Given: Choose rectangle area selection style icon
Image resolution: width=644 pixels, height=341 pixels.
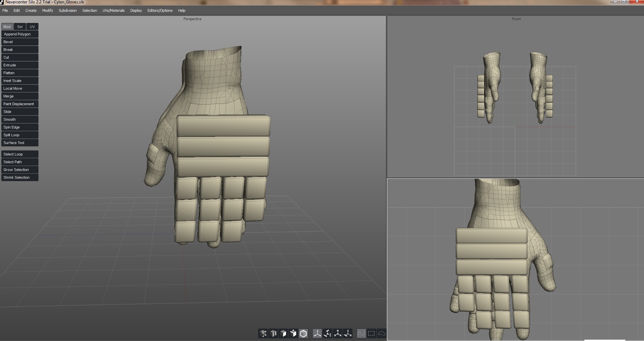Looking at the screenshot, I should (371, 334).
